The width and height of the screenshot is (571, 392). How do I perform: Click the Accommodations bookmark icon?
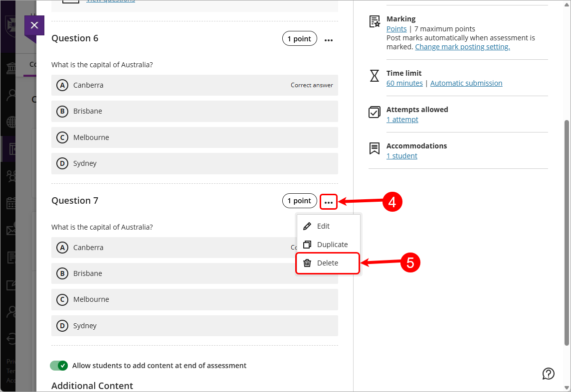click(x=375, y=148)
